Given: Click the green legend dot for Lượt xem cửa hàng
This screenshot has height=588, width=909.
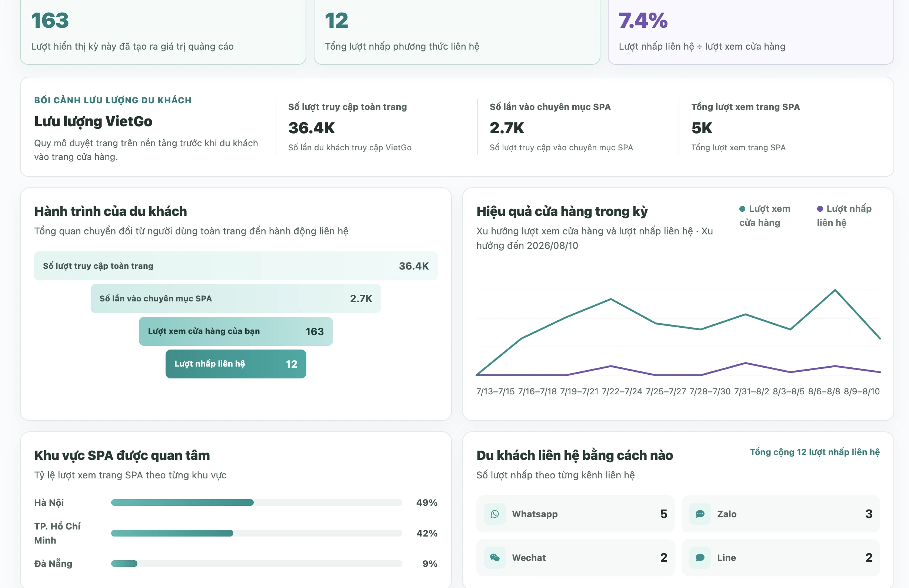Looking at the screenshot, I should pyautogui.click(x=742, y=209).
